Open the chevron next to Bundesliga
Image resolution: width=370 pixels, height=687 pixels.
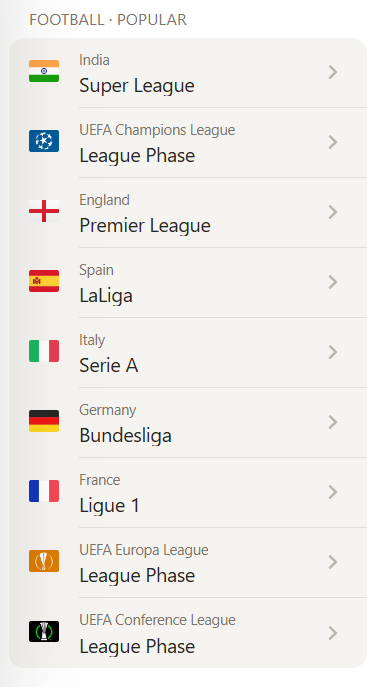click(333, 422)
